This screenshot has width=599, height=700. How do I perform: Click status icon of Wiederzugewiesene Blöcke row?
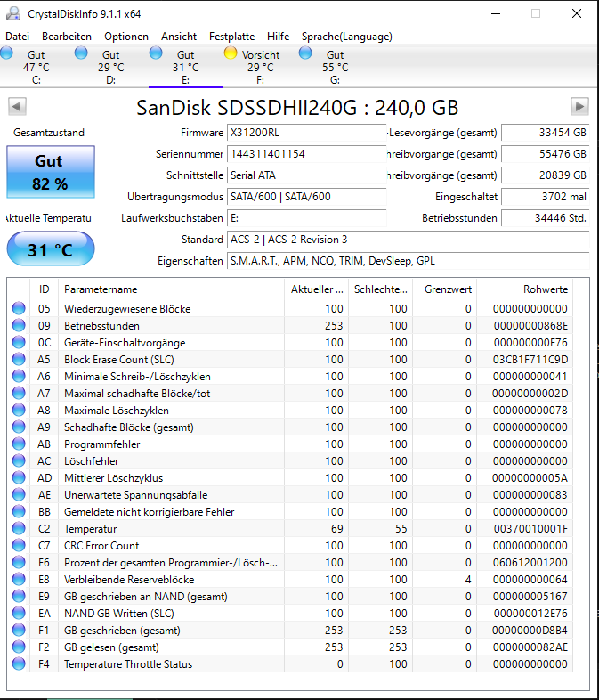pos(19,308)
